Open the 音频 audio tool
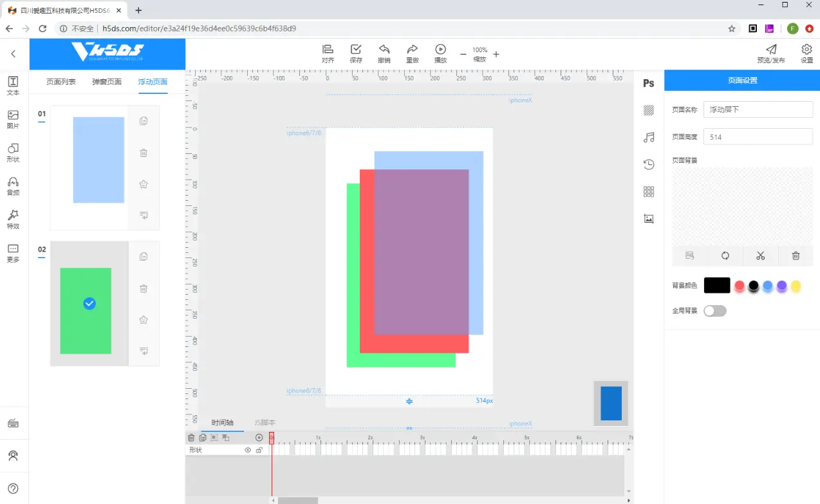The image size is (820, 504). click(x=13, y=186)
